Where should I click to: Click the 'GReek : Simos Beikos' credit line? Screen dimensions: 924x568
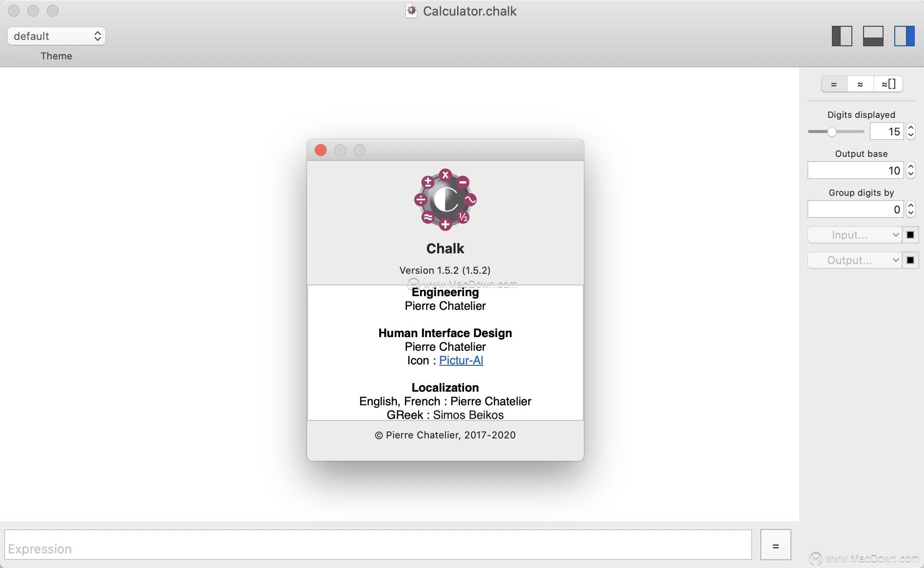(x=445, y=415)
